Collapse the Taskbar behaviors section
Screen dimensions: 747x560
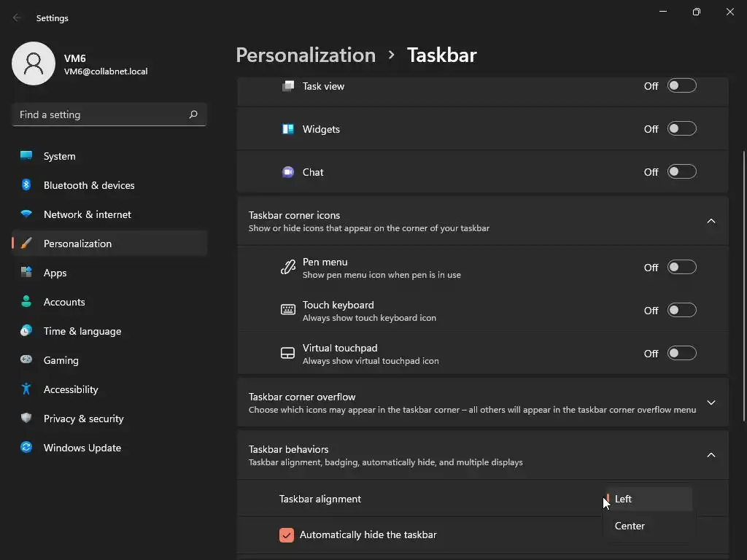point(711,455)
